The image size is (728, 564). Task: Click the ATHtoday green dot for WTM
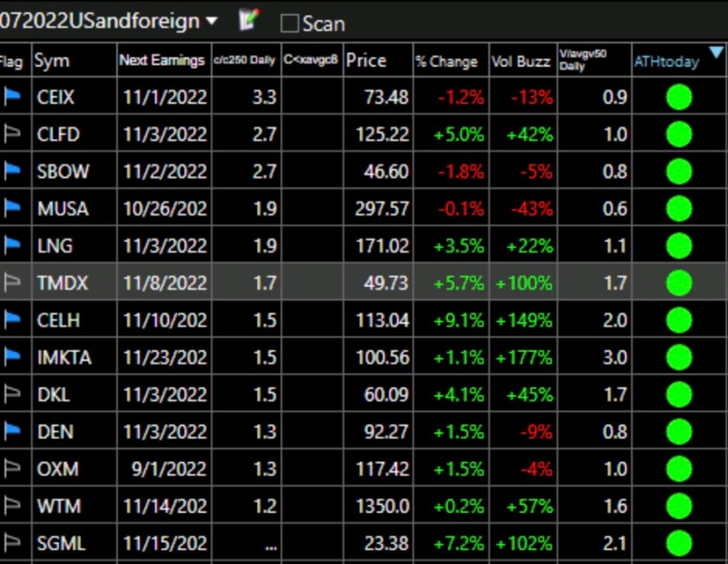[x=679, y=506]
